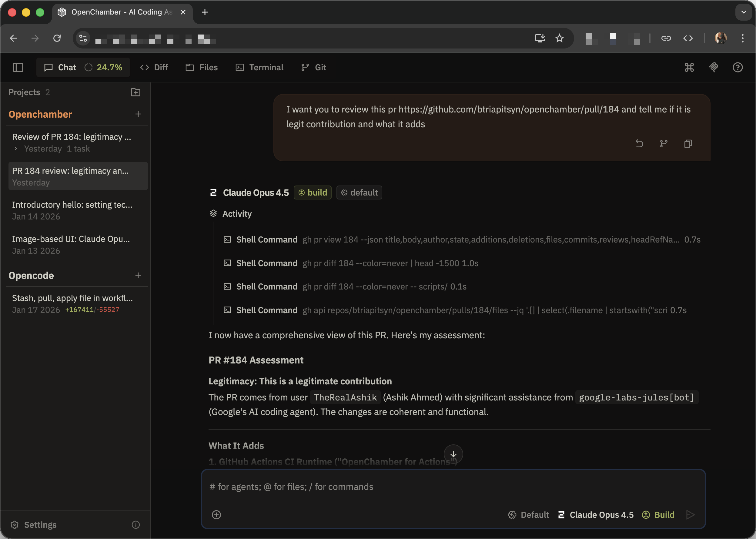Screen dimensions: 756x539
Task: Add a new project folder icon
Action: coord(136,92)
